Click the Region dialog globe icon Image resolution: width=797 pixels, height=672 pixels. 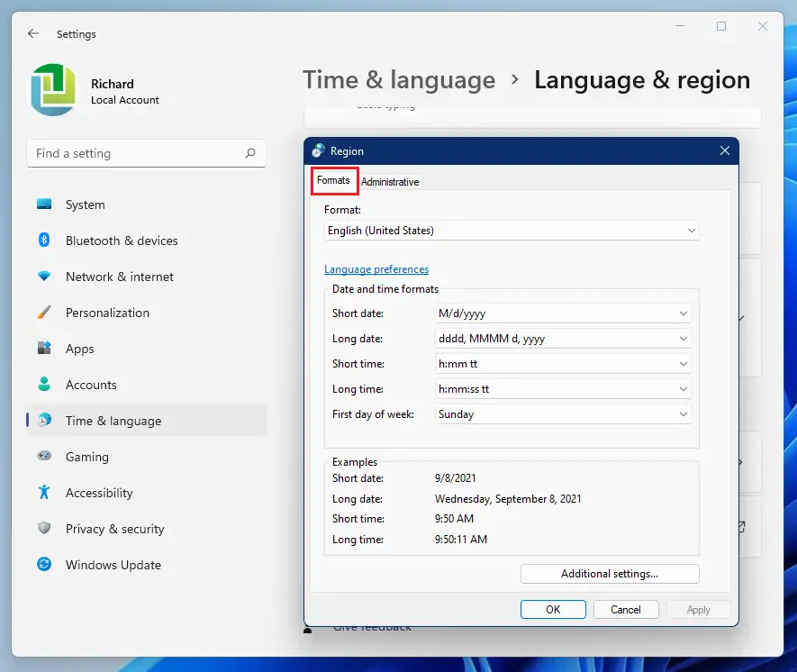318,150
